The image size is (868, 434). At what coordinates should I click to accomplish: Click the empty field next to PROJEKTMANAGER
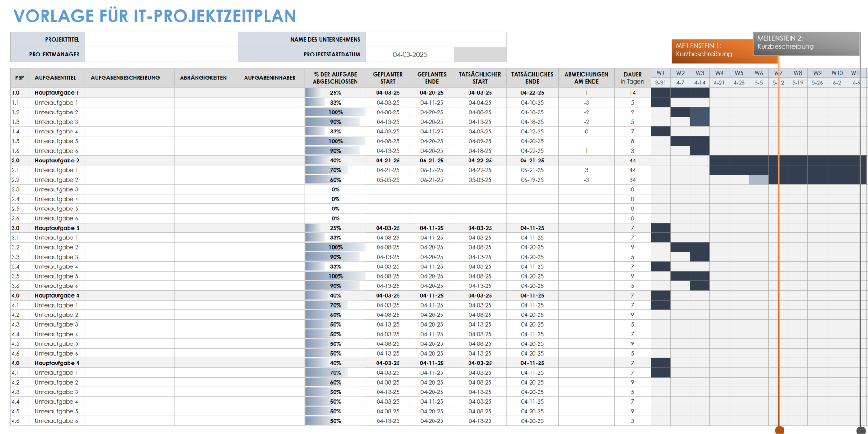point(161,55)
